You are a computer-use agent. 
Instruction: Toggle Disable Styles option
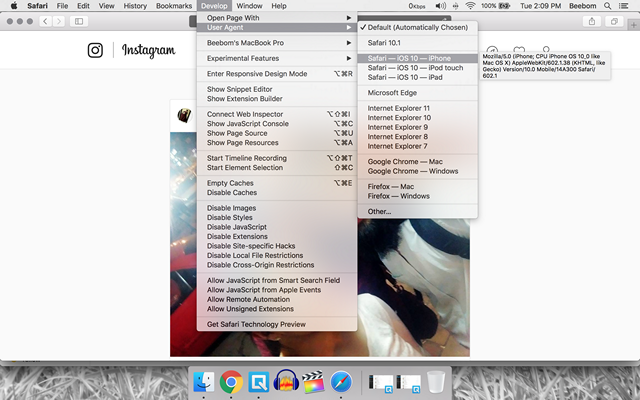(x=277, y=218)
